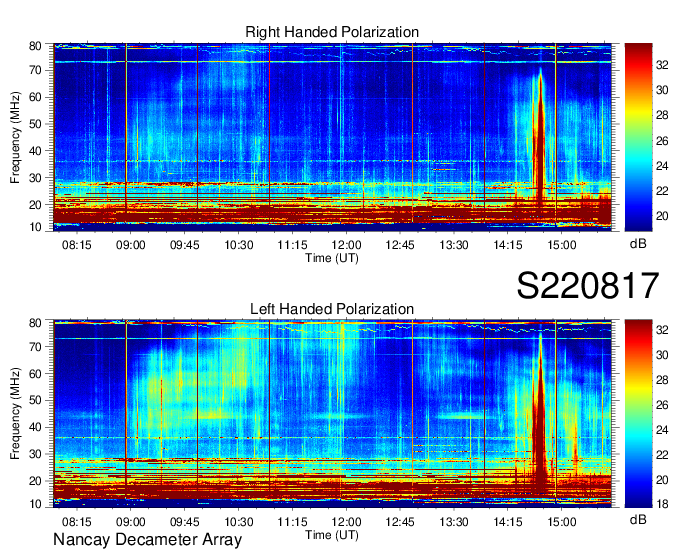Click the 26 tick on the upper colorbar
680x552 pixels.
tap(662, 140)
